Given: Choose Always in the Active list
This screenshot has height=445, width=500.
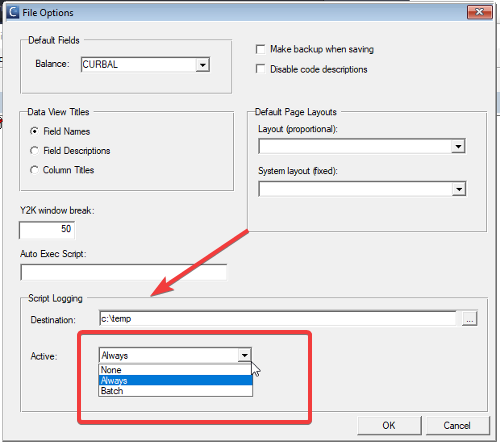Looking at the screenshot, I should [176, 380].
